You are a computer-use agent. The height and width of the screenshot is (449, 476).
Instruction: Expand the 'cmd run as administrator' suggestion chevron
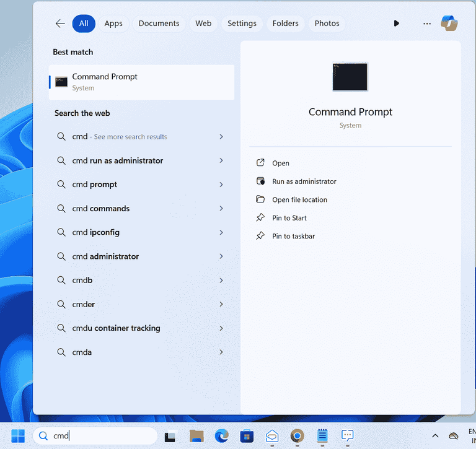[x=221, y=160]
